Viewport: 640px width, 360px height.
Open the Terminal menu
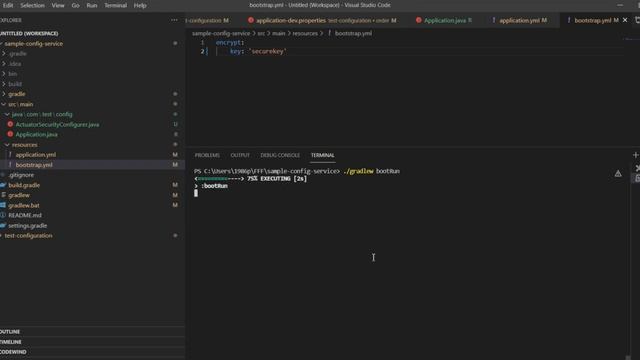click(x=116, y=5)
